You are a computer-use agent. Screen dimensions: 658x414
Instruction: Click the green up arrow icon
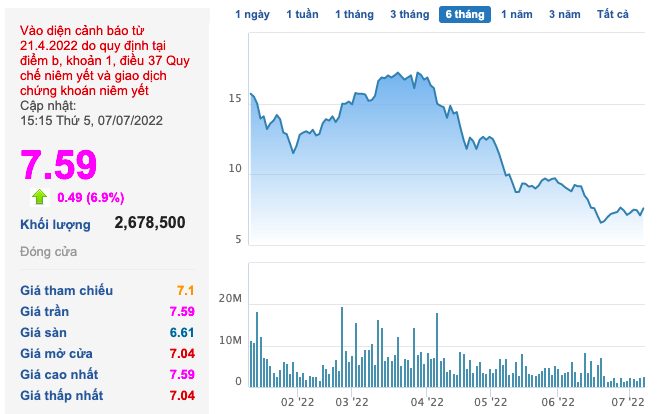[40, 196]
